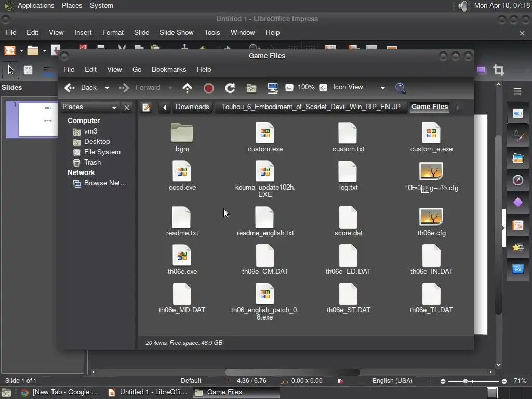
Task: Open the Computer location icon
Action: click(x=272, y=88)
